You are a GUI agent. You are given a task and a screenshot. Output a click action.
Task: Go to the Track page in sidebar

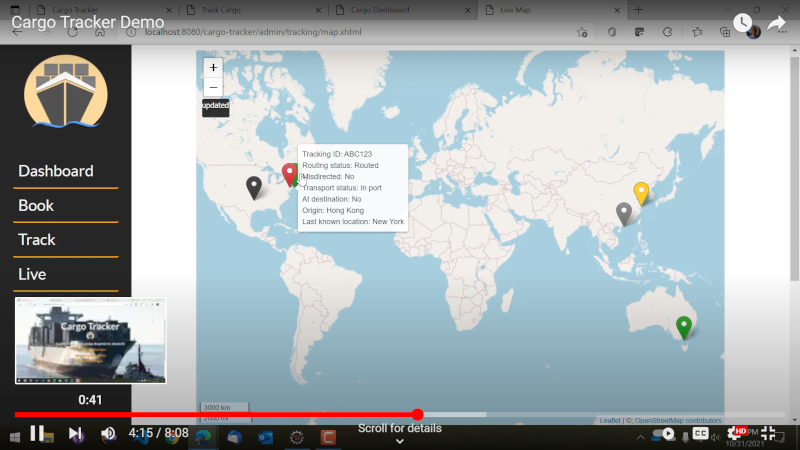click(37, 239)
